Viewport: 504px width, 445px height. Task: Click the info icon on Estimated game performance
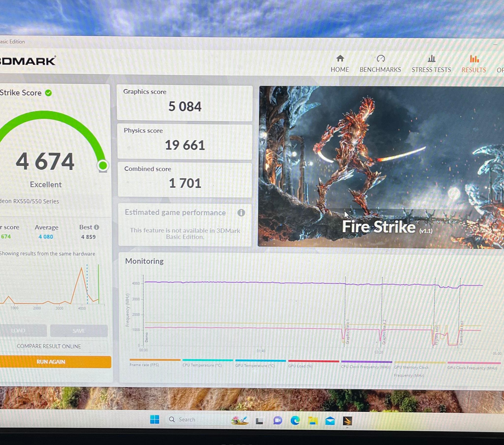241,213
